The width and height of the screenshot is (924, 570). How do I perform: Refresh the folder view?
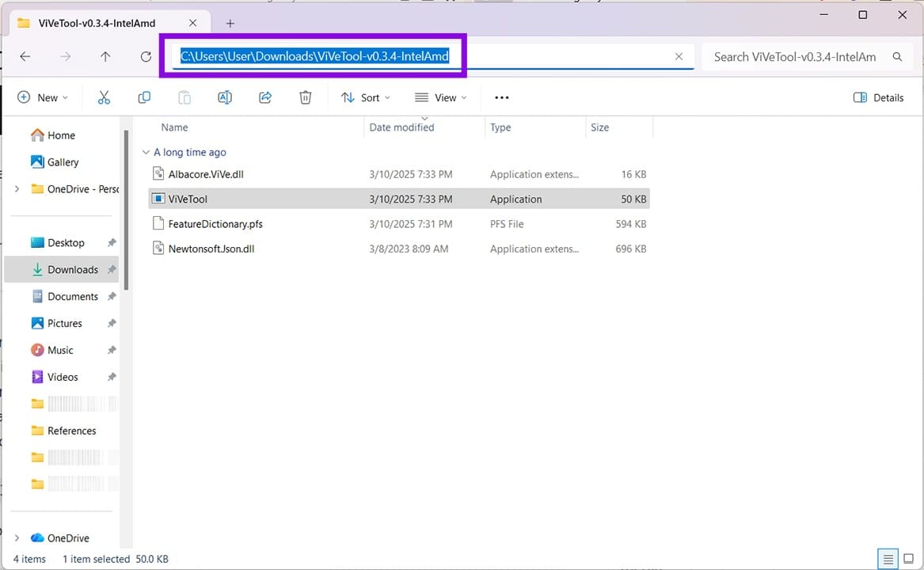(146, 56)
